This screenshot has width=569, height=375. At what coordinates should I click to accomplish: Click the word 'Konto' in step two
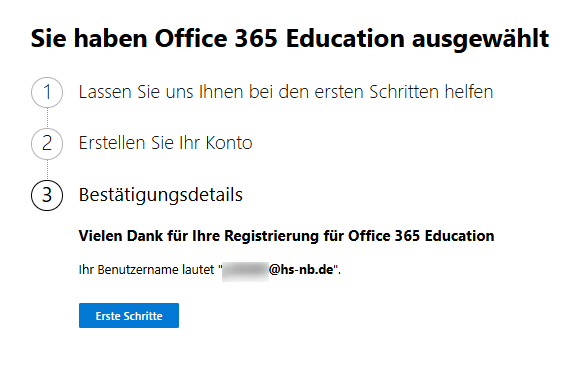point(229,143)
